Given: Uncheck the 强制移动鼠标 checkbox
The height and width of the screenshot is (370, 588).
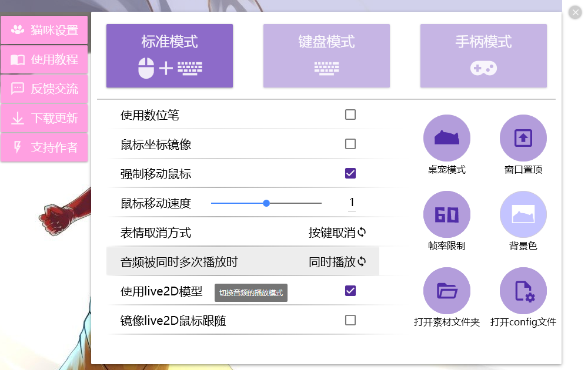Looking at the screenshot, I should pyautogui.click(x=350, y=173).
